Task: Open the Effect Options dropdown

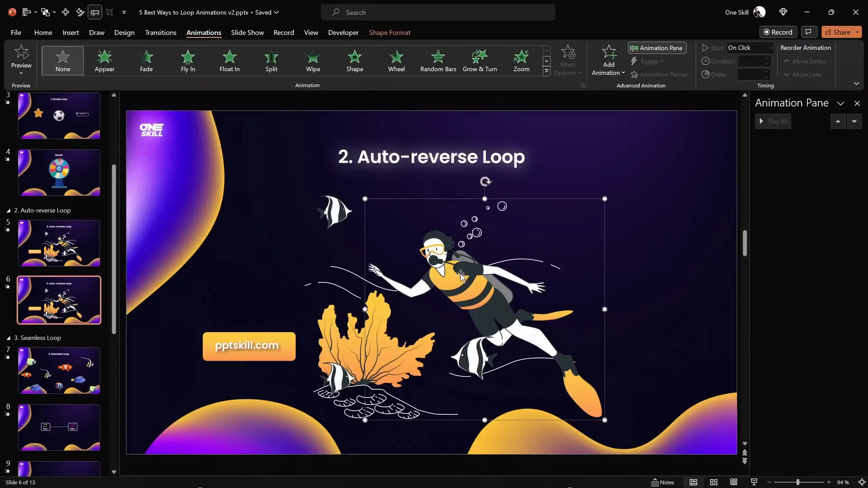Action: 568,61
